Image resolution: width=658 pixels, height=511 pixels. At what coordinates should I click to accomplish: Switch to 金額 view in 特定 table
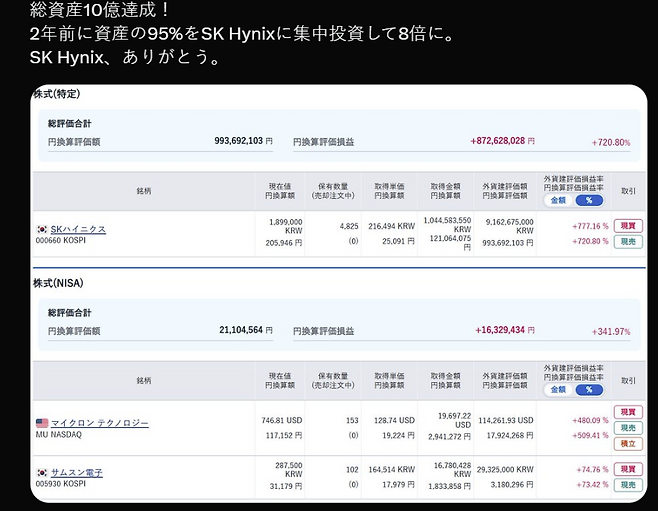click(559, 200)
